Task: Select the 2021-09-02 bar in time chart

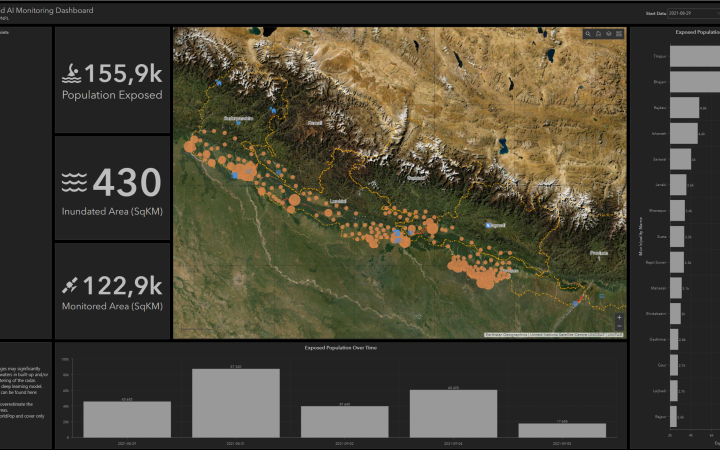Action: pyautogui.click(x=344, y=422)
